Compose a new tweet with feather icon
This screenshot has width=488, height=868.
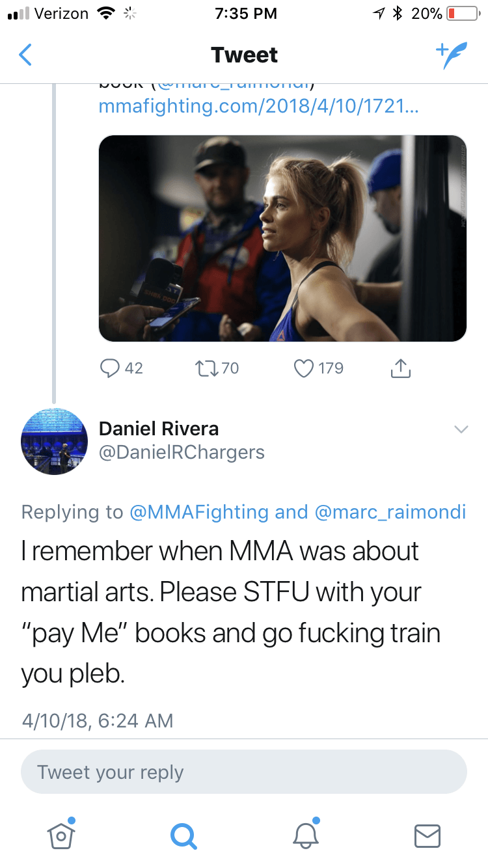pos(451,55)
